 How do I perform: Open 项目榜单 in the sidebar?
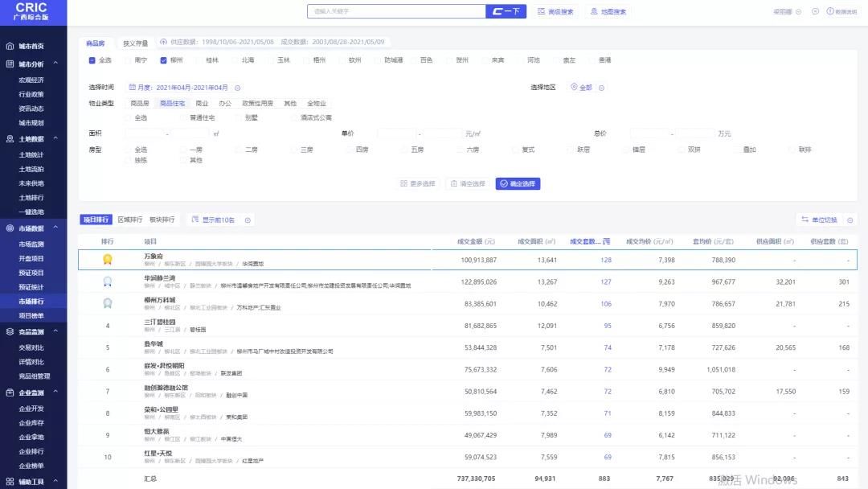coord(31,315)
